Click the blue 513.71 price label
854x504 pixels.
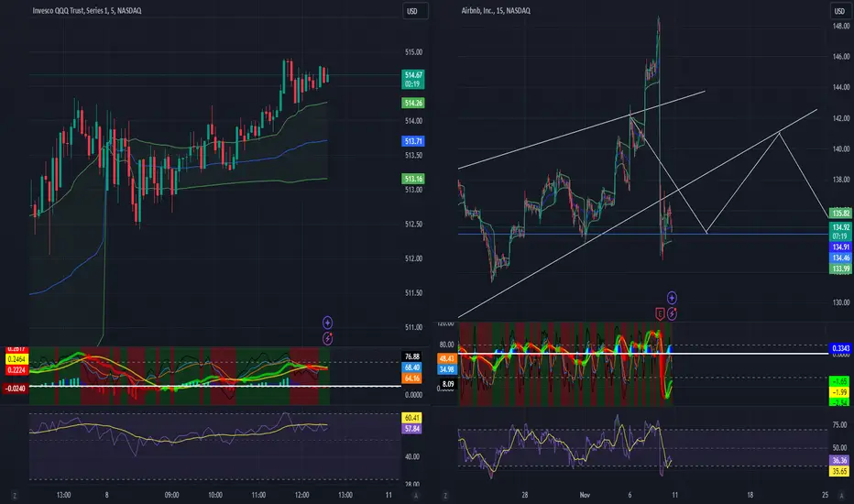413,141
